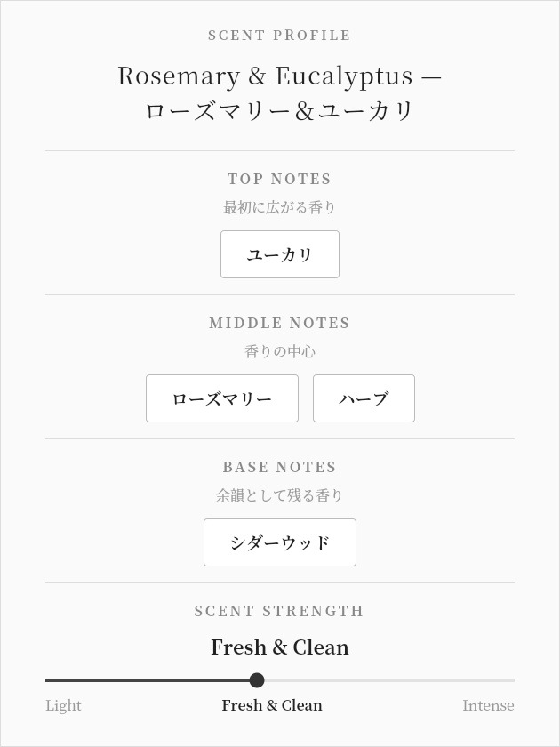Click the large Fresh & Clean heading
The height and width of the screenshot is (747, 560).
(x=279, y=647)
